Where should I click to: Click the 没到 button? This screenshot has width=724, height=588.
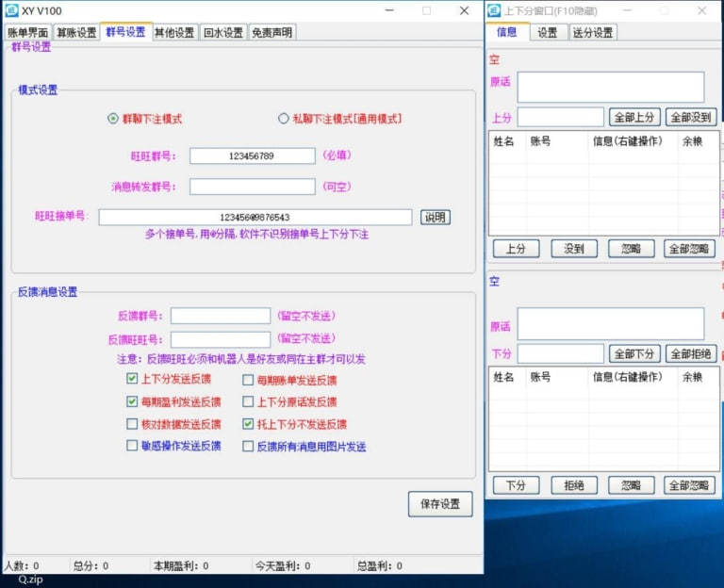[574, 249]
